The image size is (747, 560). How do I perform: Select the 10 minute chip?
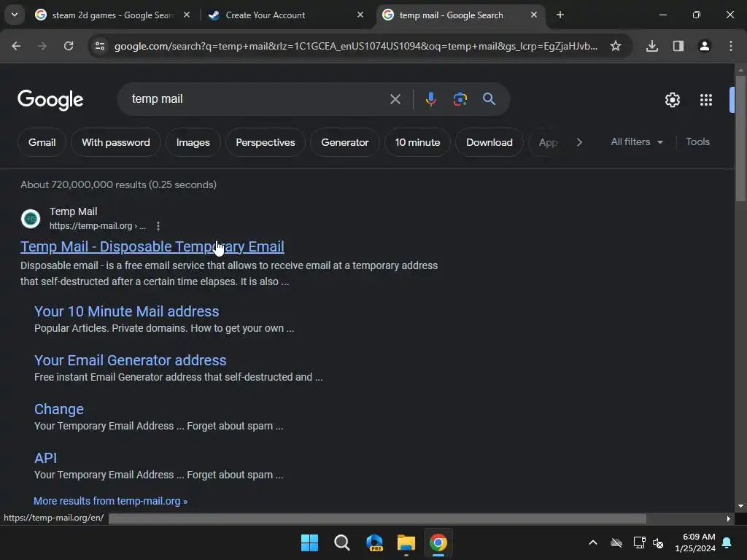(417, 142)
